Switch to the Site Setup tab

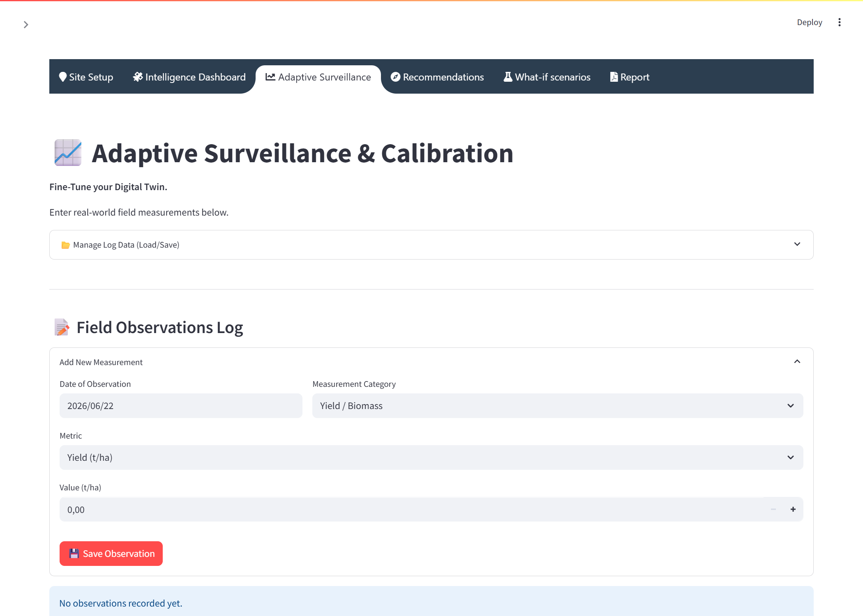86,77
